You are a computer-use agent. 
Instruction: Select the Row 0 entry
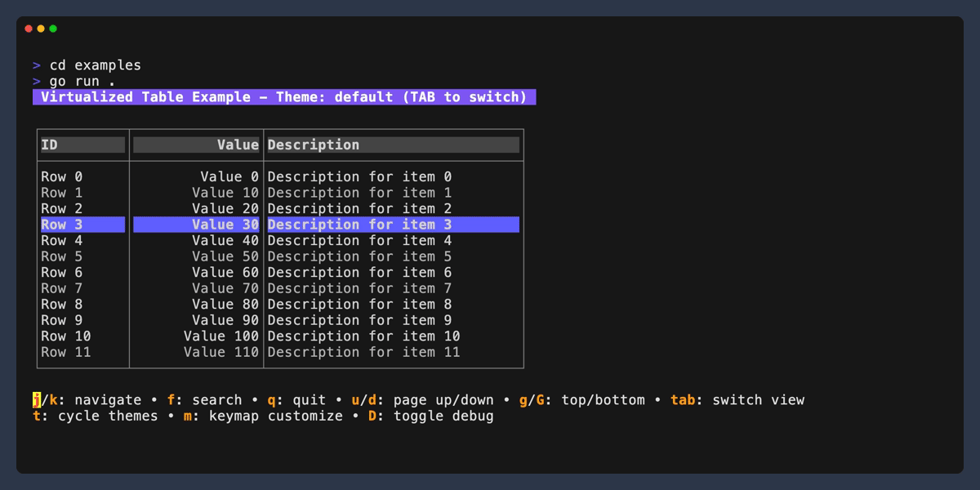click(x=61, y=176)
